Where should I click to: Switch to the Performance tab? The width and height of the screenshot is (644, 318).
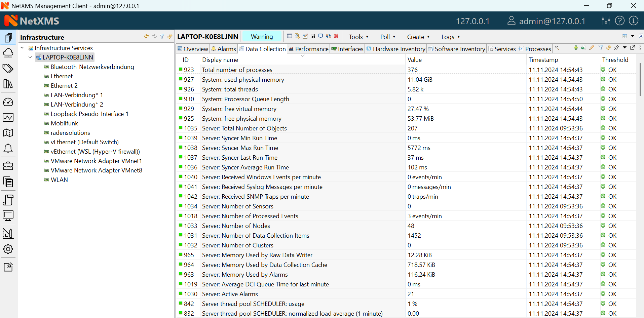308,49
